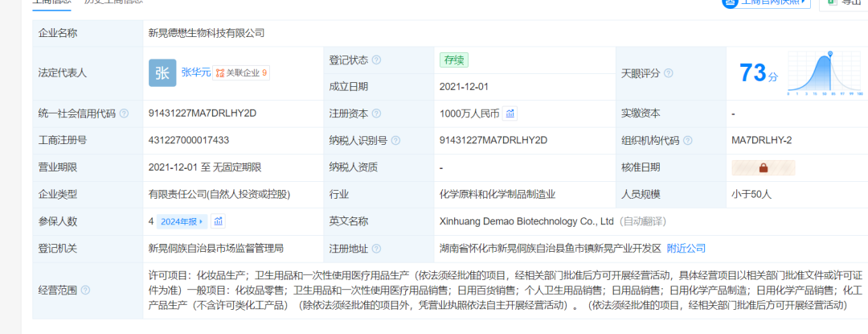This screenshot has height=334, width=868.
Task: Expand the 2024年报 dropdown tag
Action: click(182, 221)
